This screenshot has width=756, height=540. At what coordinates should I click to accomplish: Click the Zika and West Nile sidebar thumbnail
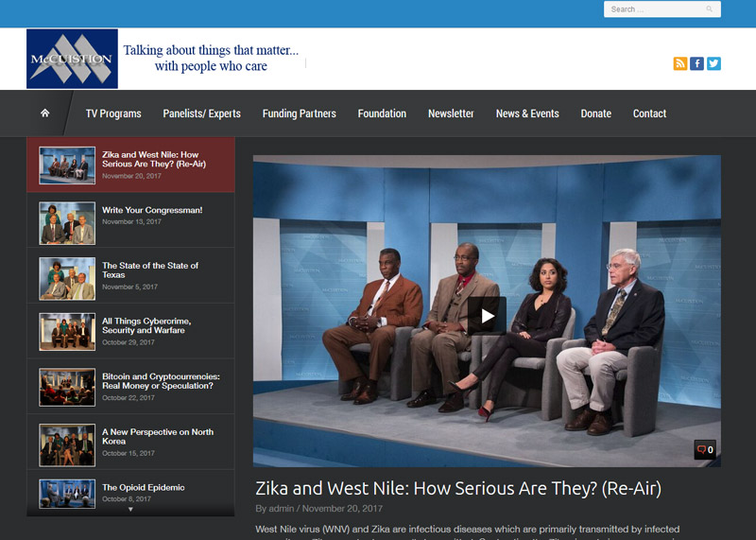67,165
